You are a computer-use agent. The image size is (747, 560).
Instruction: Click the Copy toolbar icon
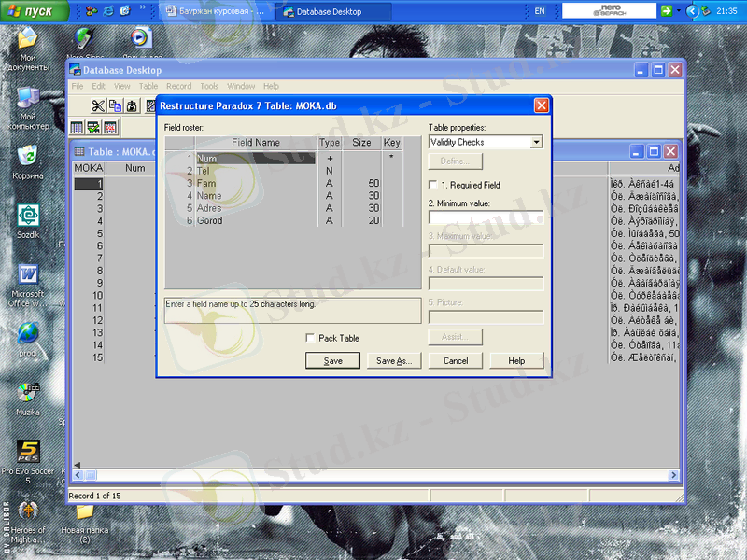[x=115, y=106]
